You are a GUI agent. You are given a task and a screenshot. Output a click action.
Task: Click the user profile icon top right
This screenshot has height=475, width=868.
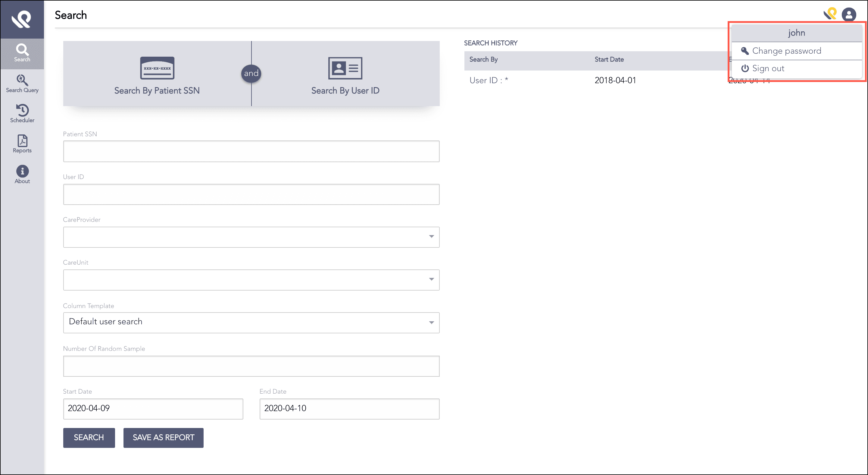pyautogui.click(x=849, y=14)
